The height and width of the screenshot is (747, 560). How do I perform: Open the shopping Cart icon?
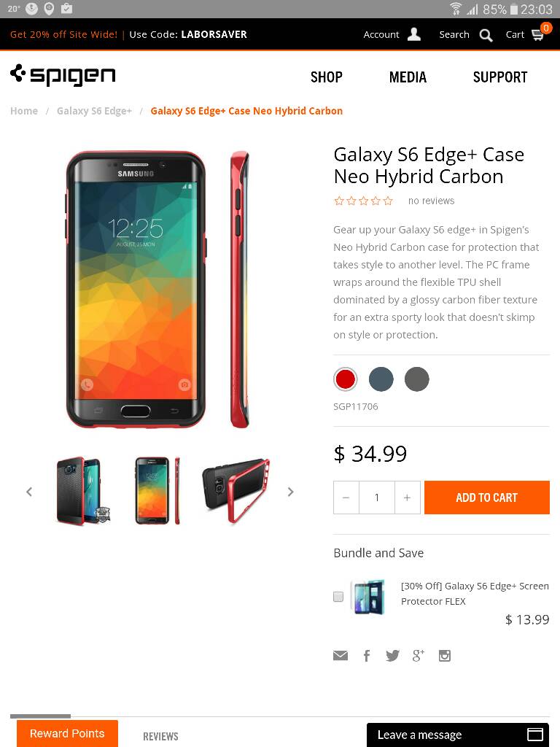(537, 35)
